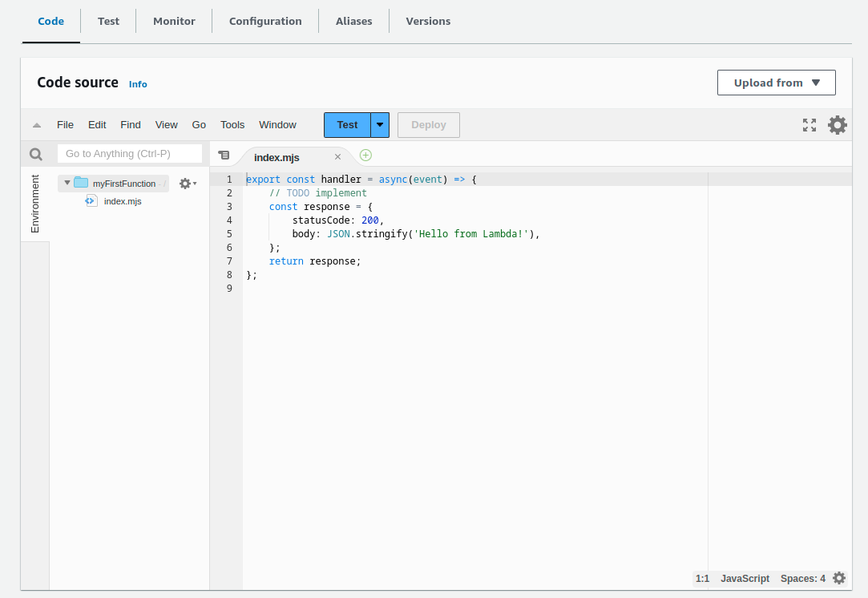Viewport: 868px width, 598px height.
Task: Open new tab with plus icon
Action: 365,156
